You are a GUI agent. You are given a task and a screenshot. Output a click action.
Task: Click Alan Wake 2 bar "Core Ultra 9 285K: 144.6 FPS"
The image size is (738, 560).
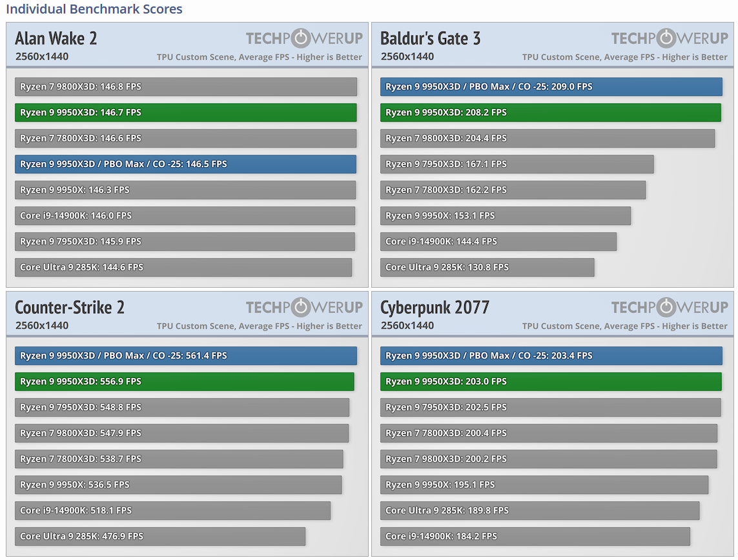(x=183, y=268)
